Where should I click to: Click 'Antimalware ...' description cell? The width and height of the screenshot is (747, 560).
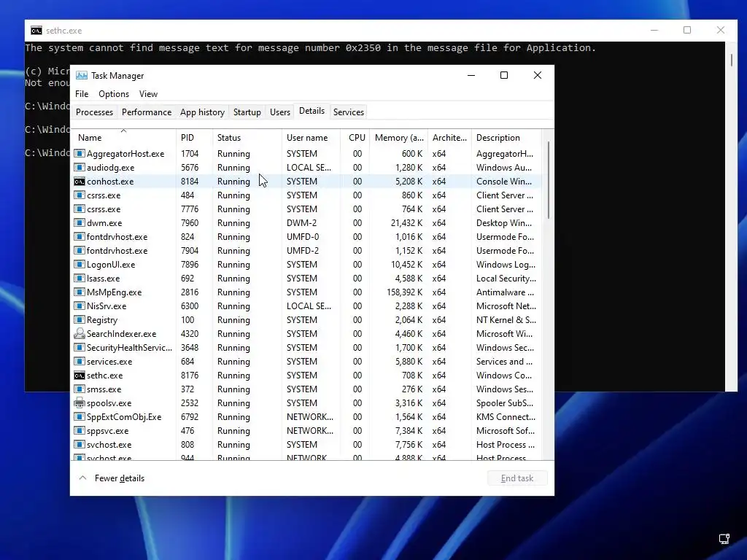point(505,292)
